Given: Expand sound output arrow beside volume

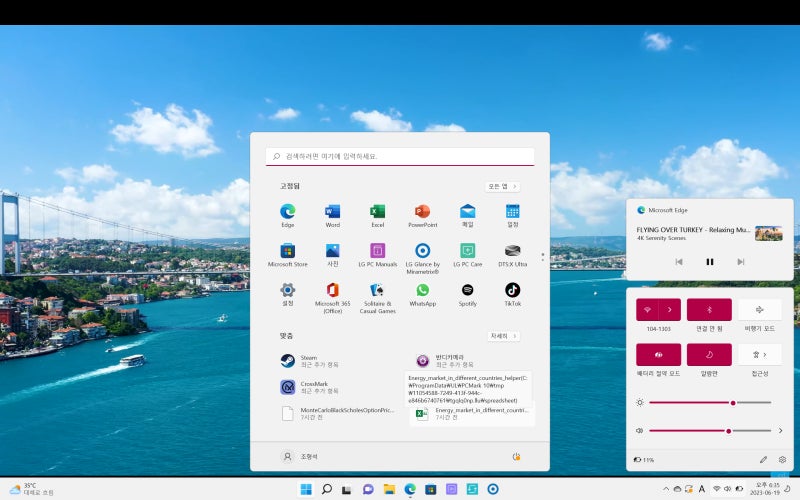Looking at the screenshot, I should pos(781,431).
